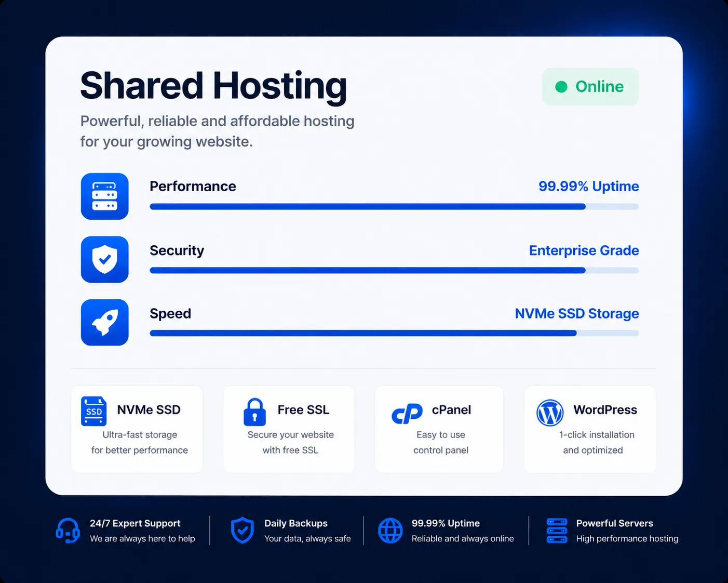Click the 24/7 Expert Support text

[135, 523]
